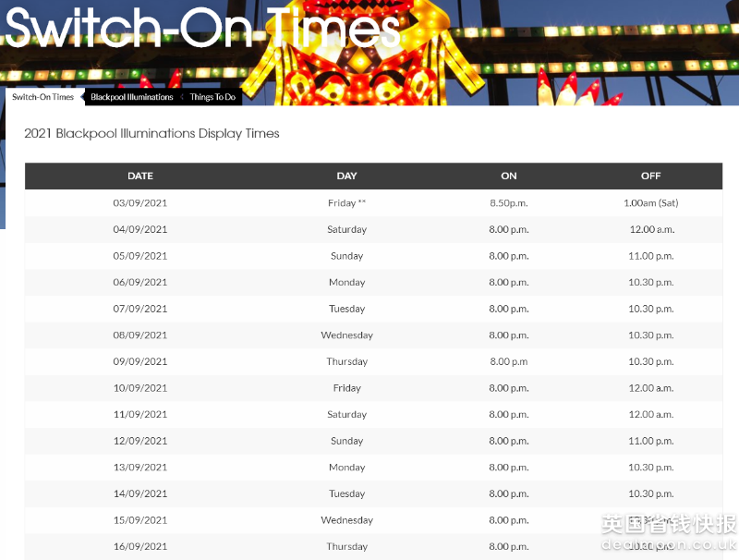Select the date 07/09/2021
The image size is (739, 560).
coord(140,309)
